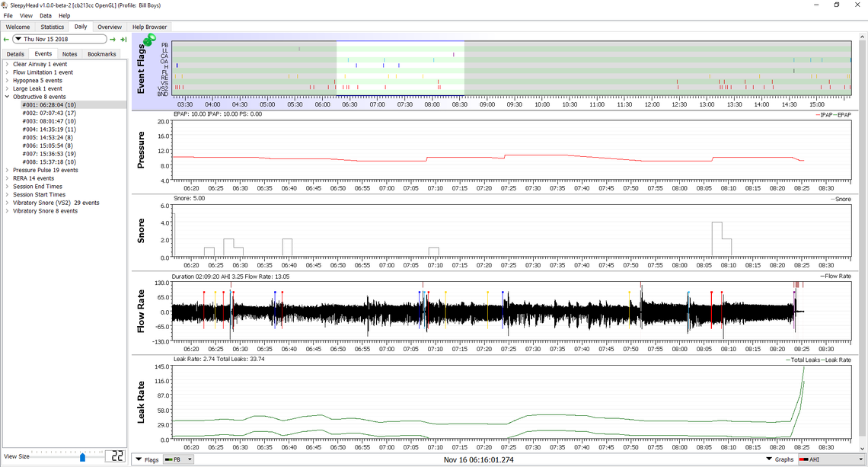Click the vertical scrollbar of graph area
Screen dimensions: 868x467
pyautogui.click(x=862, y=242)
